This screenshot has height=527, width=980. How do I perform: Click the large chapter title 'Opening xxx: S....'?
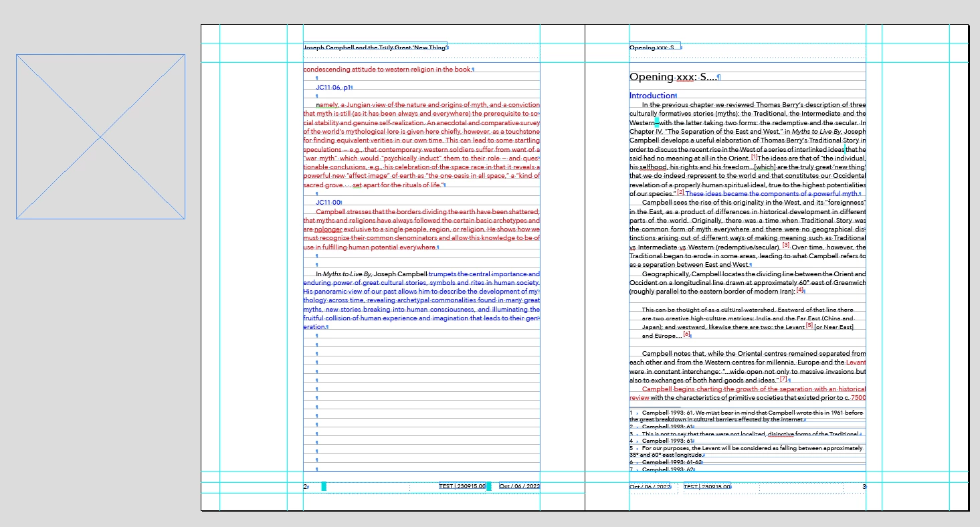pos(673,78)
